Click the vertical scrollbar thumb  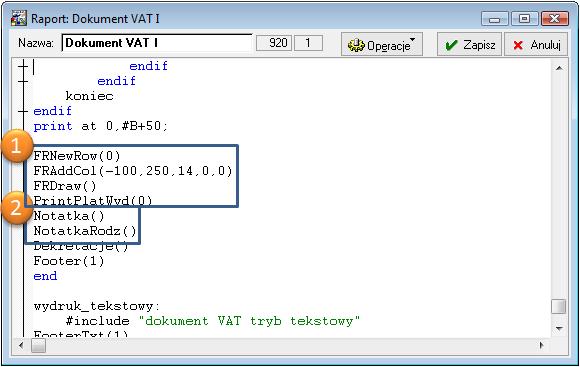559,306
